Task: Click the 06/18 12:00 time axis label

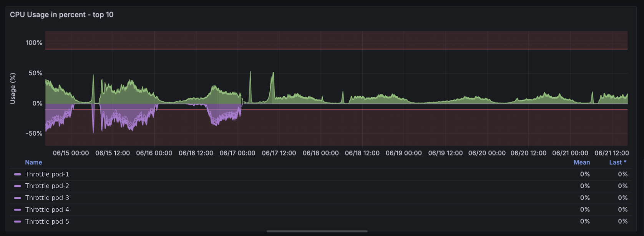Action: (362, 153)
